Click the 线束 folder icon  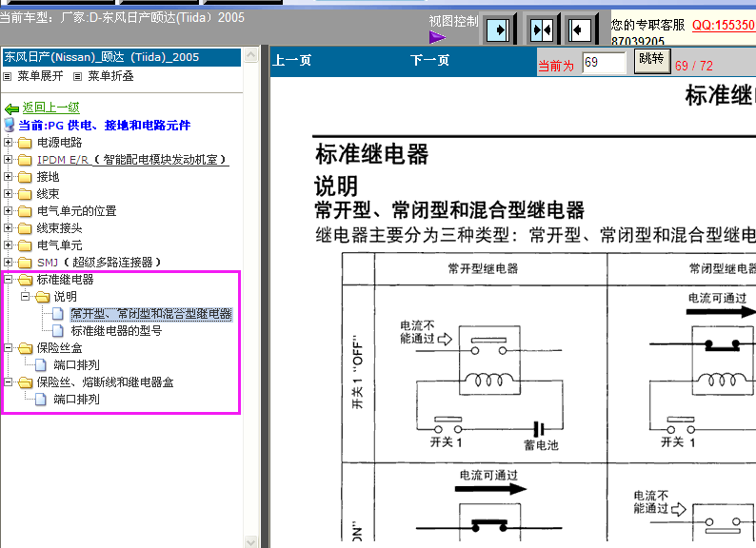(x=25, y=194)
